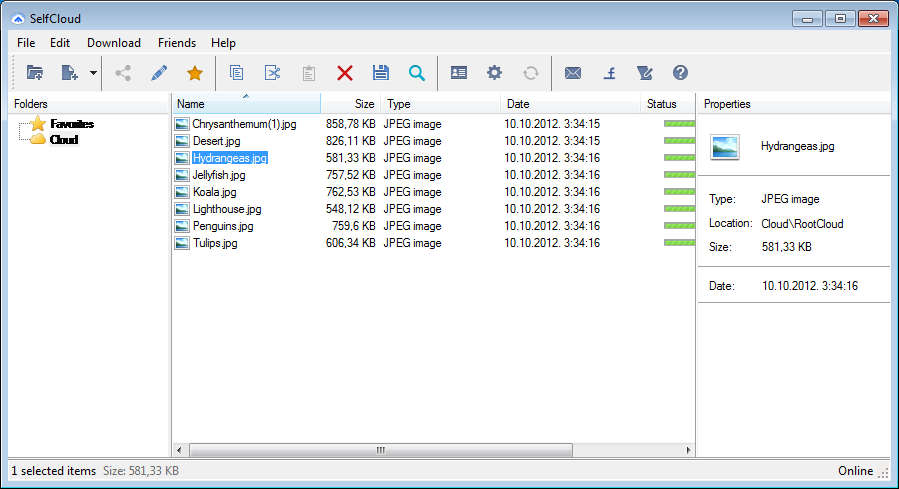The width and height of the screenshot is (899, 489).
Task: Open the dropdown arrow beside Add File
Action: pyautogui.click(x=93, y=73)
